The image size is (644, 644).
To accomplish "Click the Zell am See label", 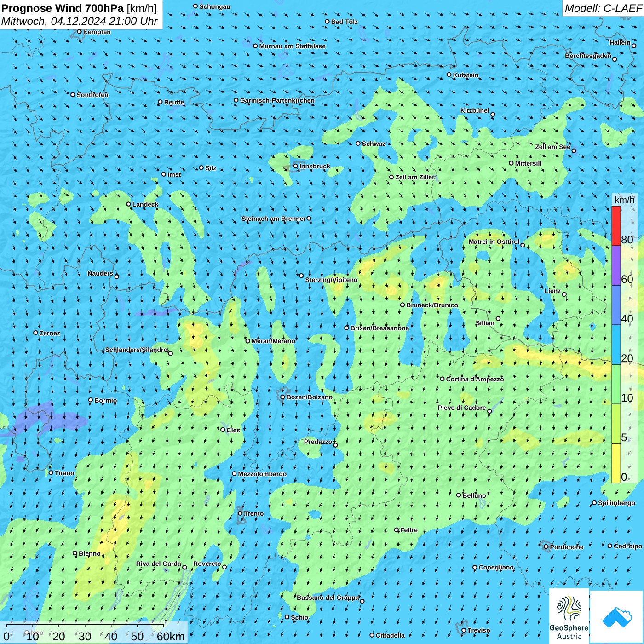I will [x=552, y=147].
